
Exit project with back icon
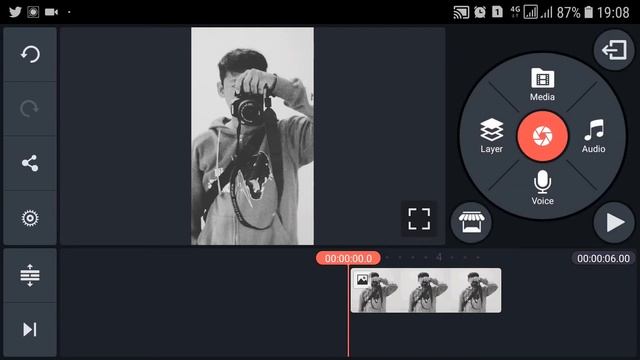[614, 50]
